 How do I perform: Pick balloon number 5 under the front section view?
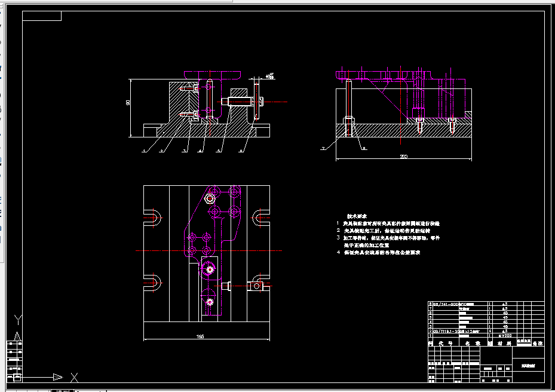219,151
